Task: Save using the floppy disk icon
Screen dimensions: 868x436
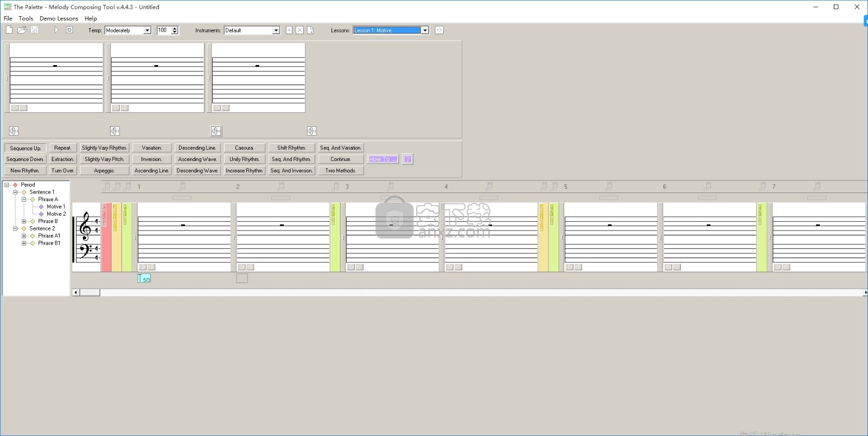Action: [35, 30]
